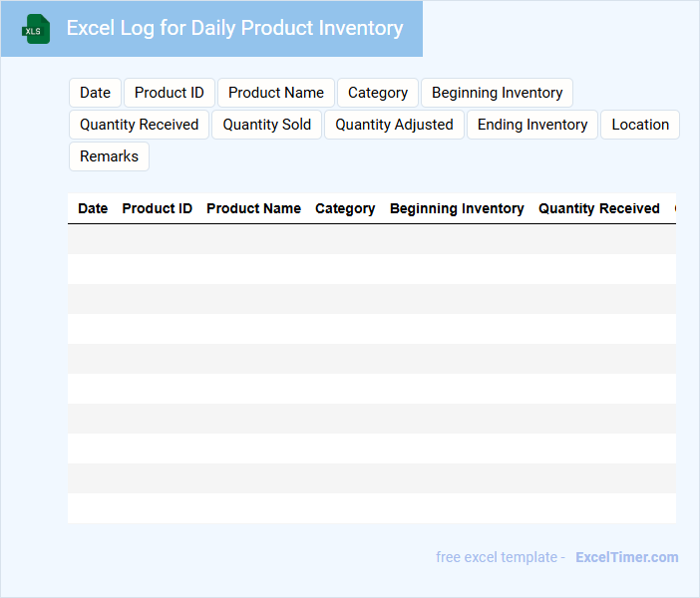Screen dimensions: 700x598
Task: Select the Product Name tag
Action: pos(276,93)
